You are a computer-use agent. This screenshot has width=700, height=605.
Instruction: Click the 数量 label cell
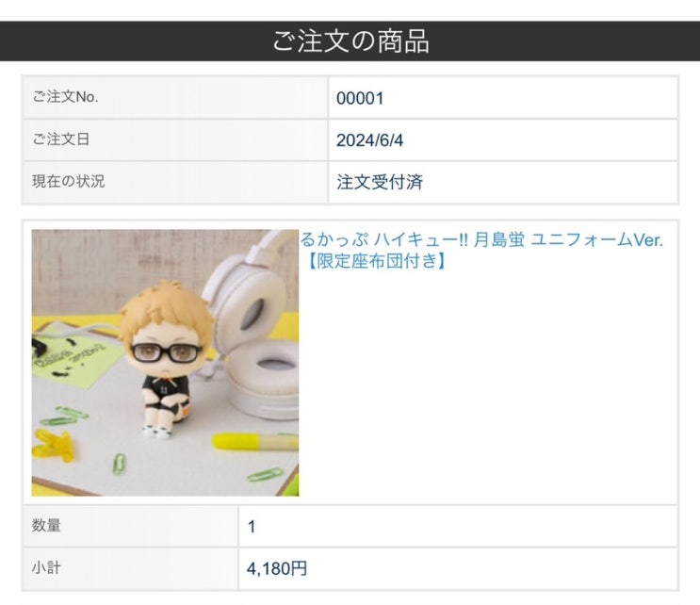pyautogui.click(x=130, y=526)
